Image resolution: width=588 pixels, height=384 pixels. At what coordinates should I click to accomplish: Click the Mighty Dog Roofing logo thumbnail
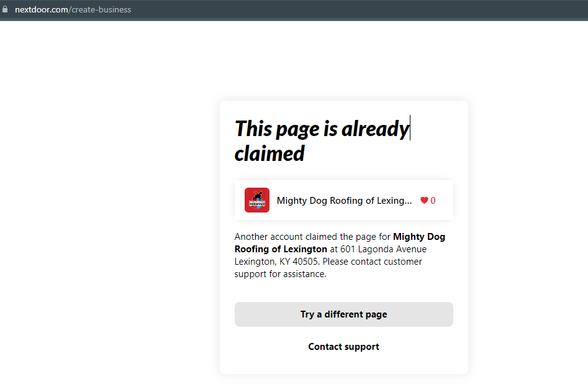pyautogui.click(x=257, y=200)
